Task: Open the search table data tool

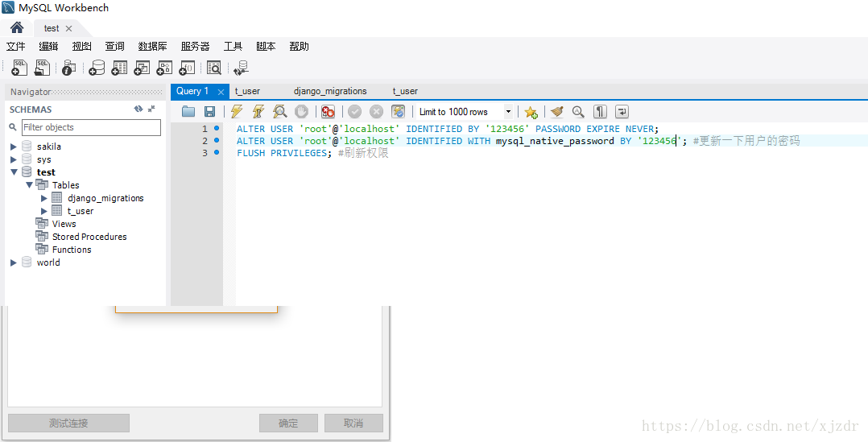Action: click(x=213, y=68)
